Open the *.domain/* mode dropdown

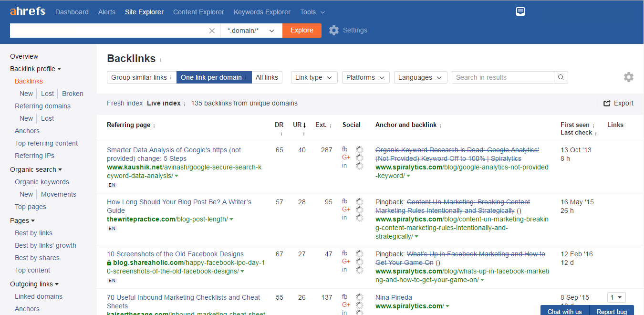pos(251,31)
